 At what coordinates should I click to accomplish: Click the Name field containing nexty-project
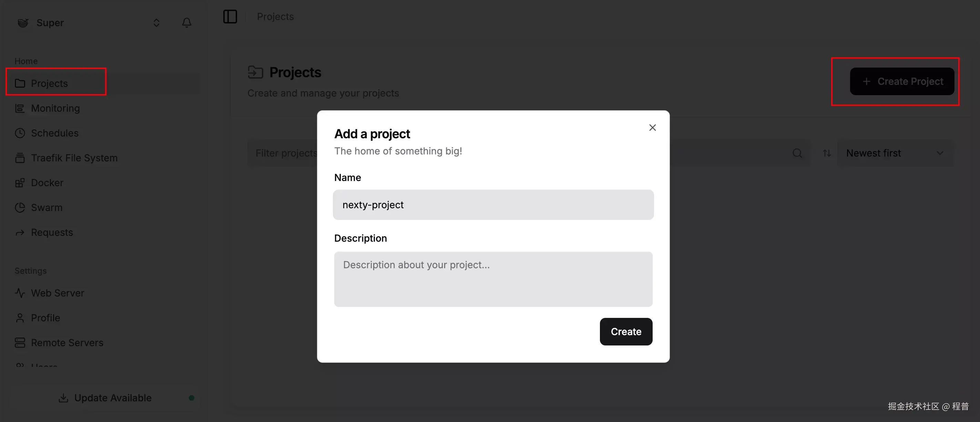point(493,205)
